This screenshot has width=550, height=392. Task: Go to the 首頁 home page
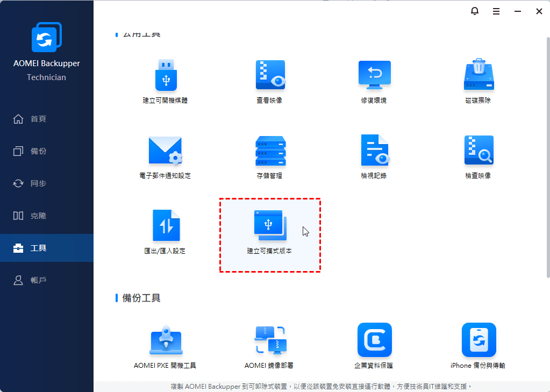coord(47,119)
